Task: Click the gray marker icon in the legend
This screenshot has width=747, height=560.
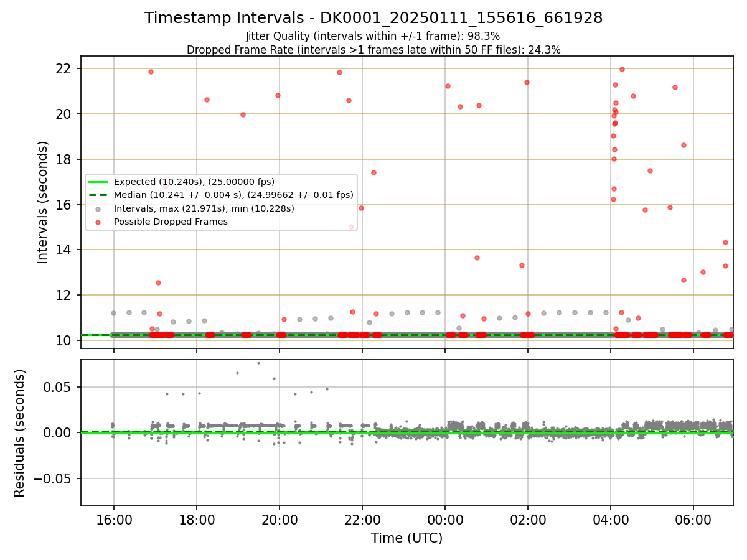Action: pyautogui.click(x=99, y=208)
